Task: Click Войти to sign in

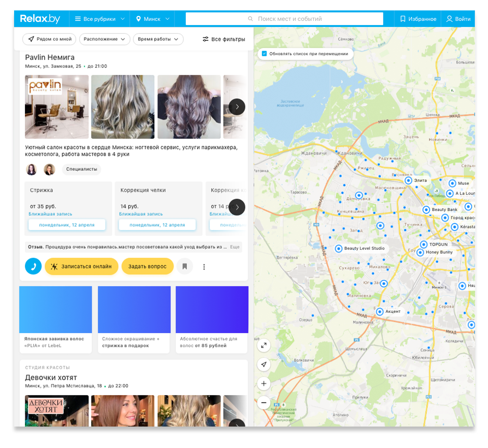Action: 458,19
